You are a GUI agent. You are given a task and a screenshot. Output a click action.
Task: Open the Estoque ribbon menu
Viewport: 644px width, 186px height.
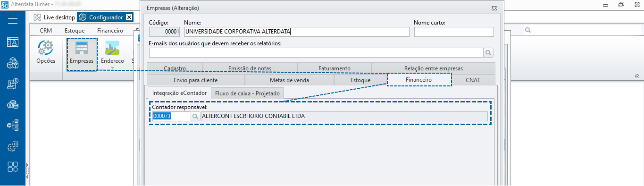point(75,31)
